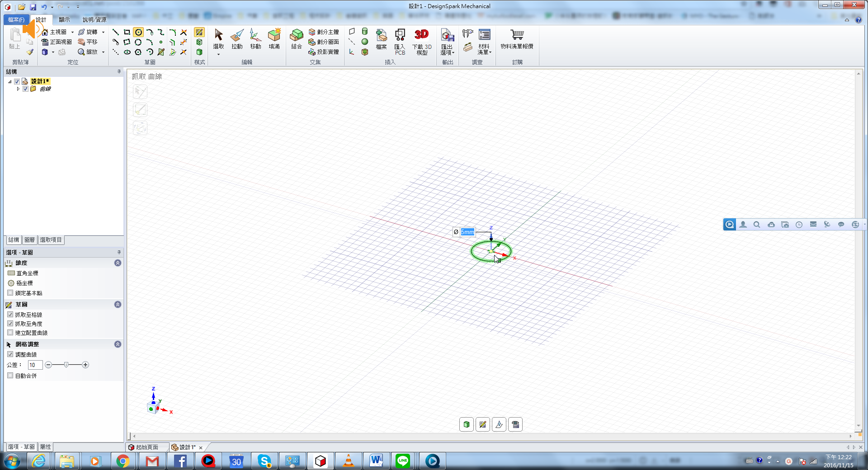This screenshot has width=868, height=470.
Task: Open the 主視圖 dropdown arrow
Action: pyautogui.click(x=72, y=32)
